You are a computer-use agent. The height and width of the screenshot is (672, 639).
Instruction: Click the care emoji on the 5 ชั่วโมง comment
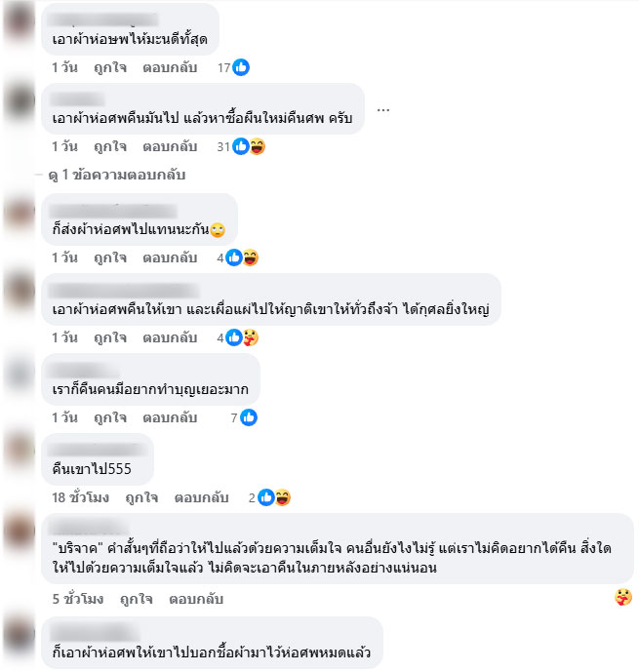(623, 597)
